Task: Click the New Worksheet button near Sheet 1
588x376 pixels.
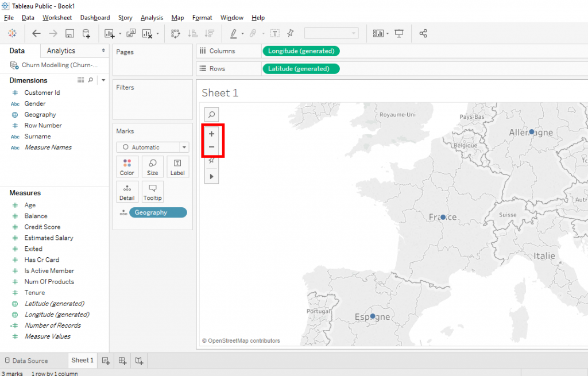Action: pos(106,361)
